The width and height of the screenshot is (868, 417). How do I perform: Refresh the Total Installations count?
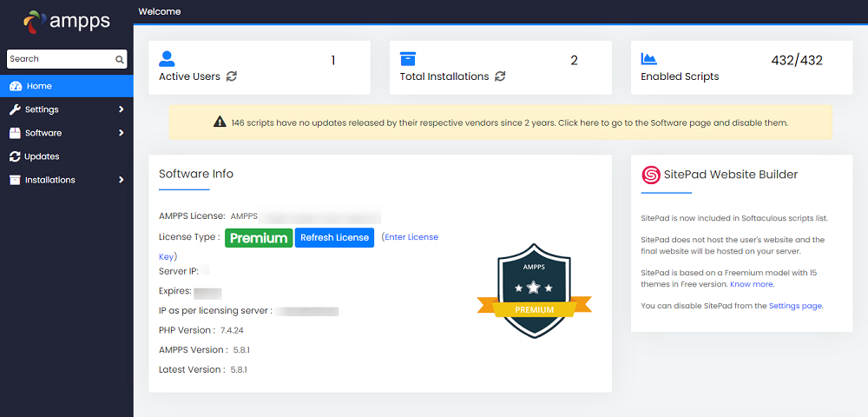tap(500, 76)
